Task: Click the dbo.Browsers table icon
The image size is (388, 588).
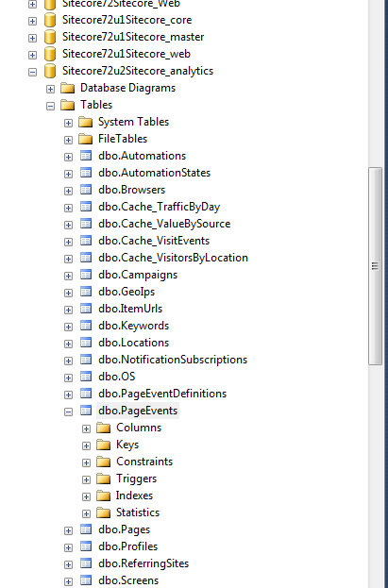Action: pyautogui.click(x=86, y=190)
